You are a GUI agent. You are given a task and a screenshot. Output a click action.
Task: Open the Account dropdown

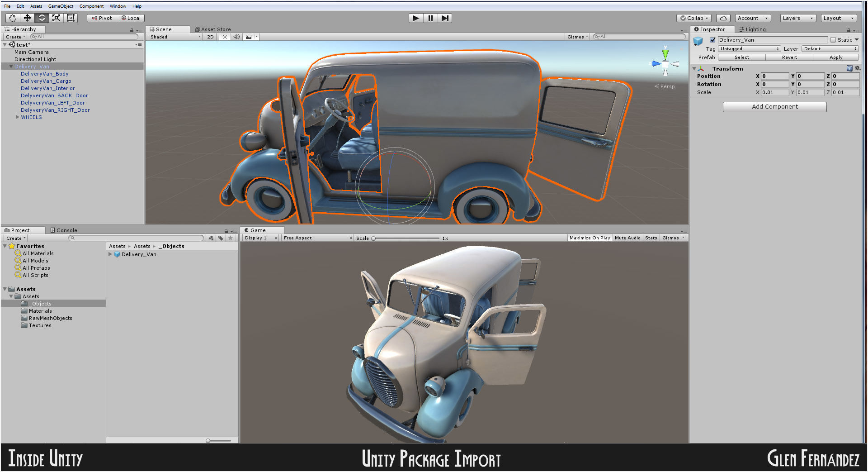click(x=753, y=18)
